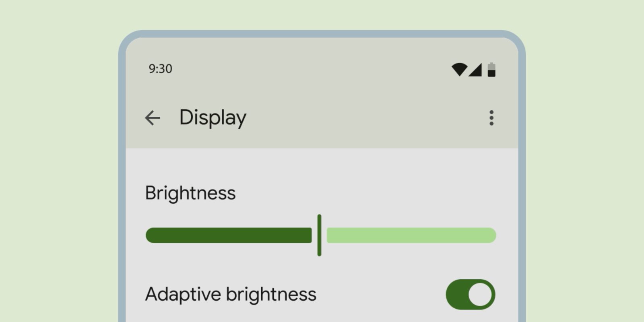Turn off the Adaptive brightness switch
Image resolution: width=644 pixels, height=322 pixels.
(470, 295)
